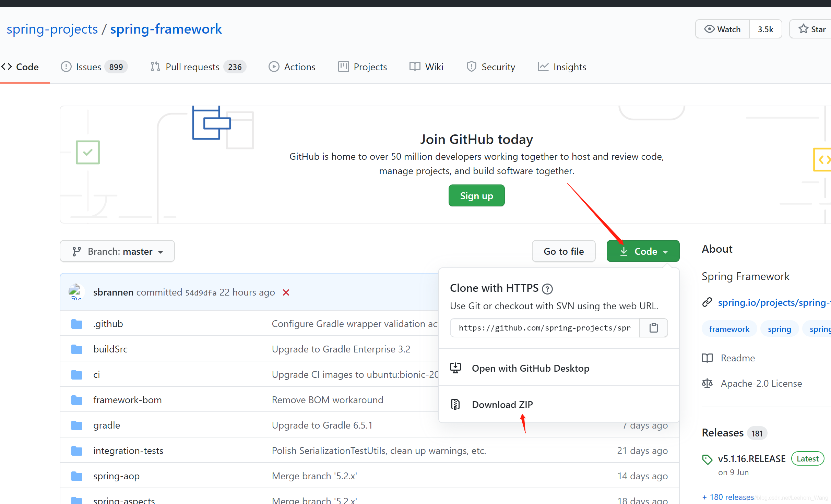
Task: Open the integration-tests folder
Action: (128, 451)
